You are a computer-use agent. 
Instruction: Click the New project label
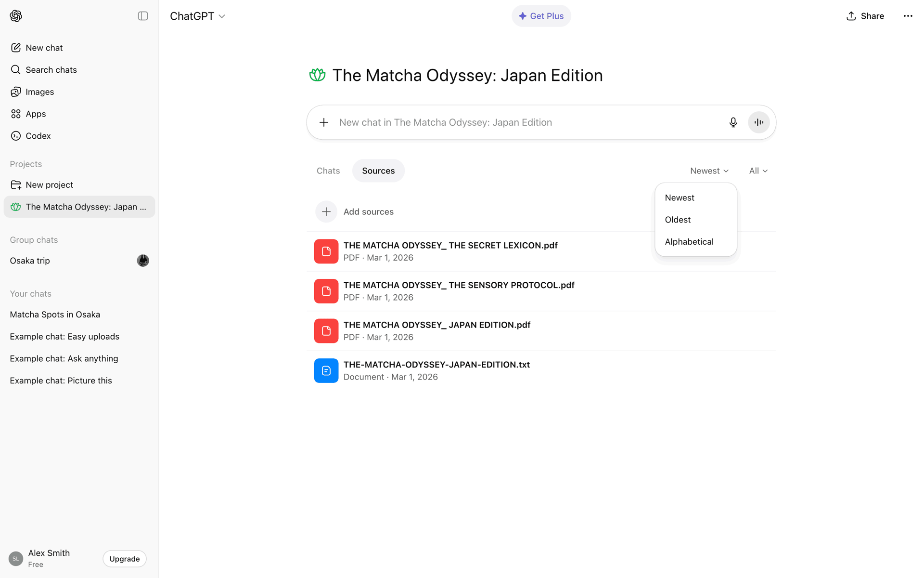click(50, 185)
